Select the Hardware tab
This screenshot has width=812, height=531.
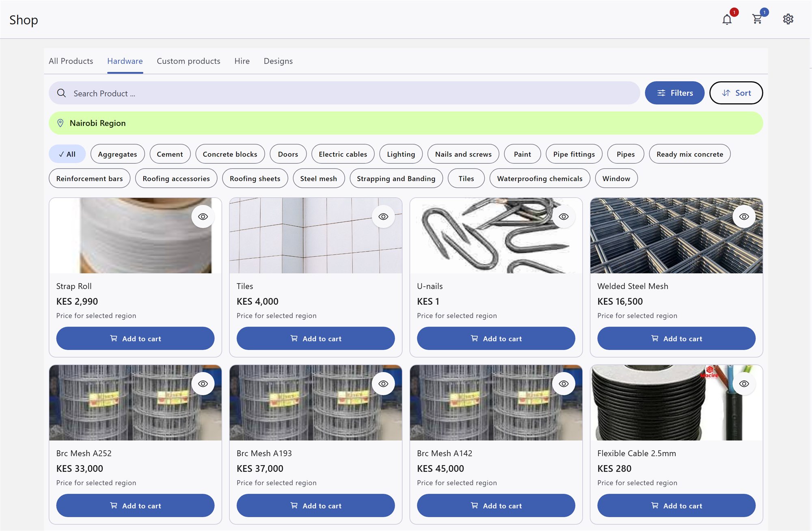(x=125, y=61)
